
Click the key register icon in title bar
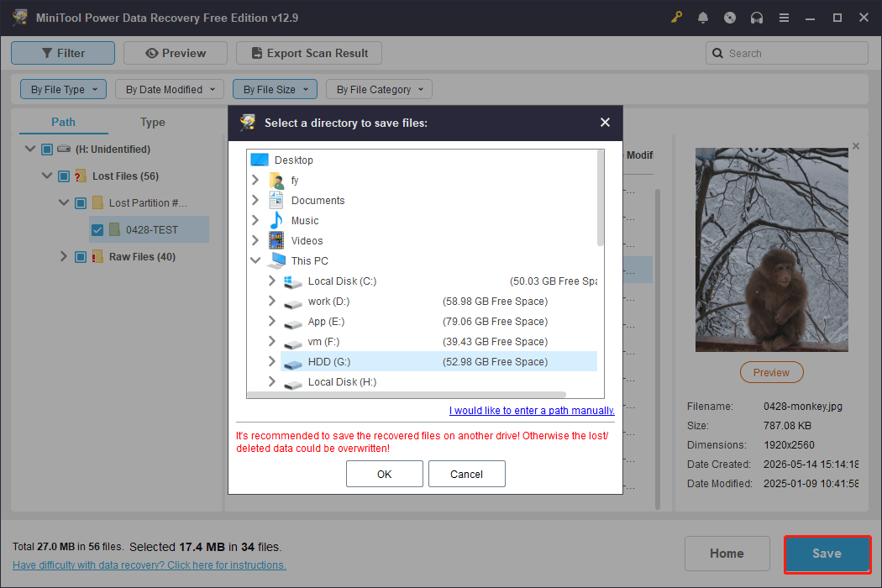point(676,18)
